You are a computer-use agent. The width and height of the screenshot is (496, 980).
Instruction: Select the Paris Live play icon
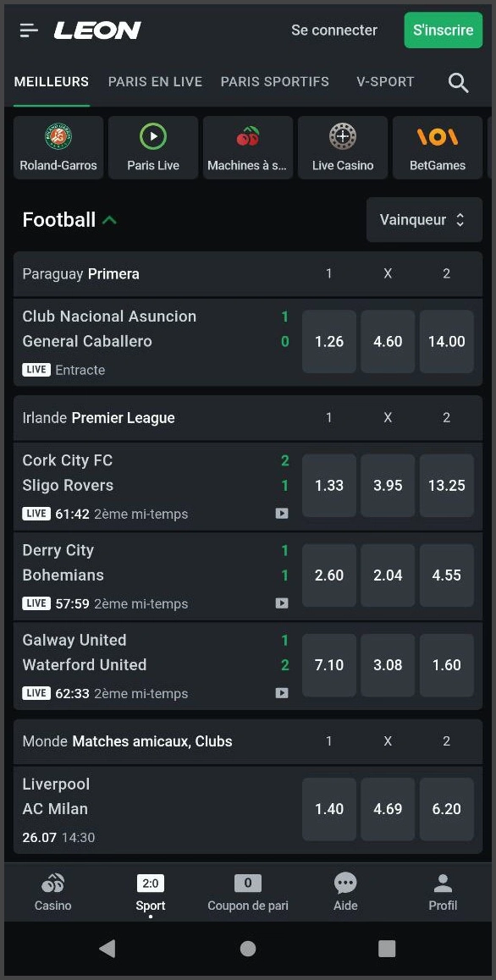coord(152,135)
